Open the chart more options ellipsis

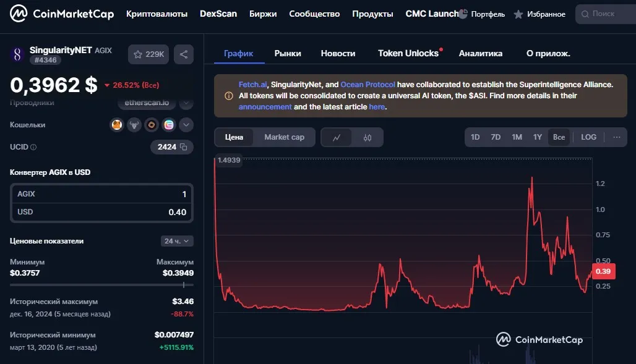point(617,137)
